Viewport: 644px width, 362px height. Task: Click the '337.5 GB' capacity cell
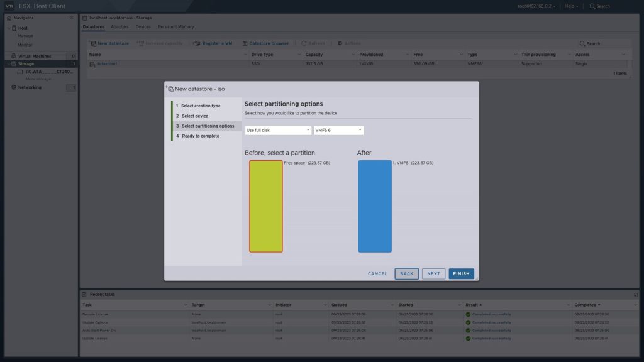(x=314, y=64)
